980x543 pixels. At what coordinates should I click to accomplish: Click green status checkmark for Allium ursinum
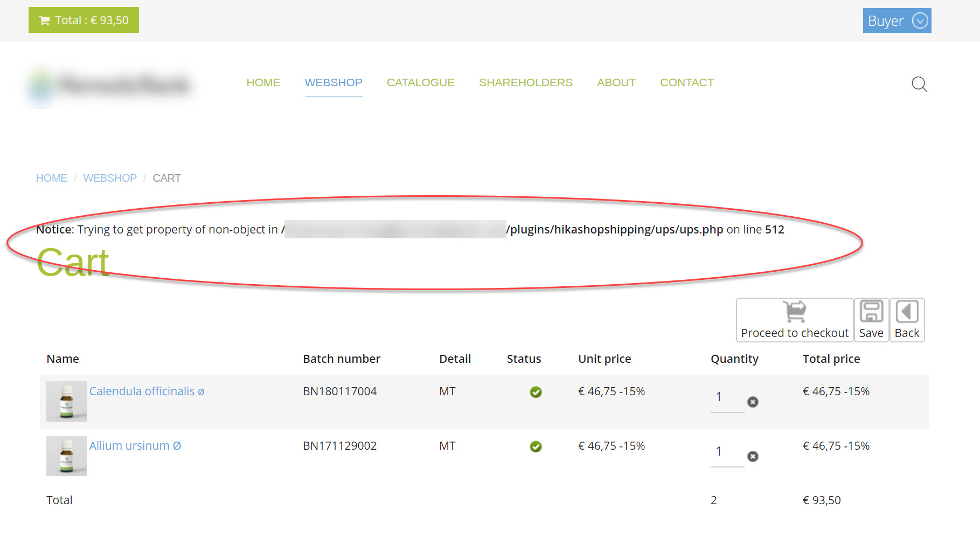(x=536, y=446)
